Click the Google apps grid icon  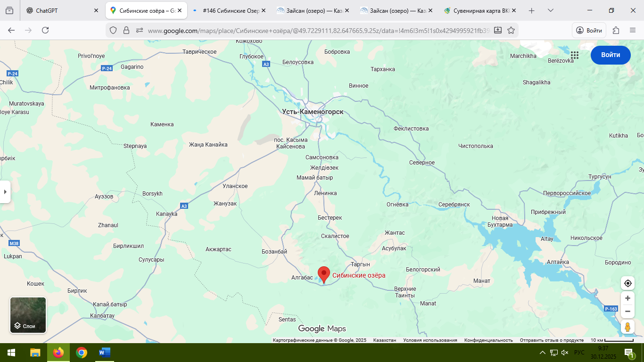574,55
